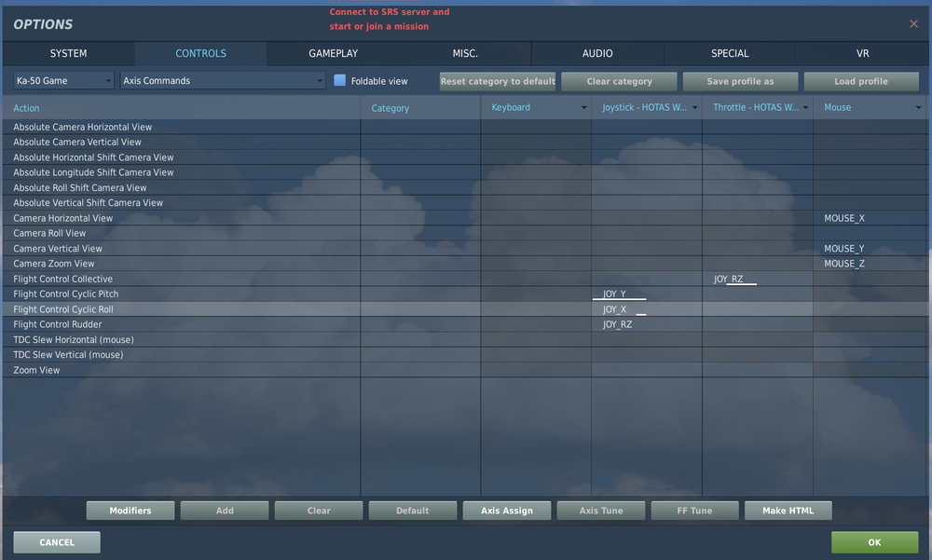The width and height of the screenshot is (932, 560).
Task: Go to the VR tab
Action: click(862, 53)
